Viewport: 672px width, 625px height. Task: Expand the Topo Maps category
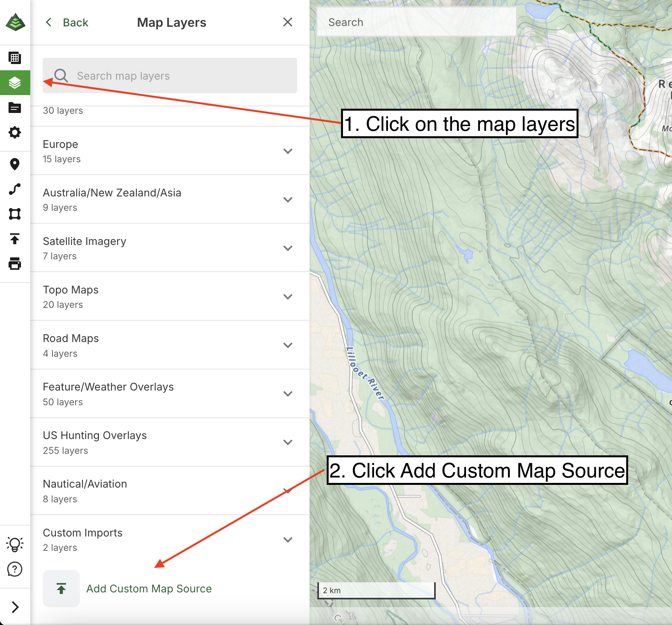click(x=288, y=297)
